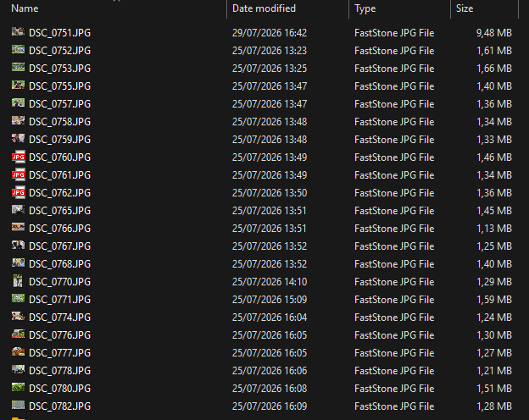529x420 pixels.
Task: Click the thumbnail icon of DSC_0774.JPG
Action: 18,316
